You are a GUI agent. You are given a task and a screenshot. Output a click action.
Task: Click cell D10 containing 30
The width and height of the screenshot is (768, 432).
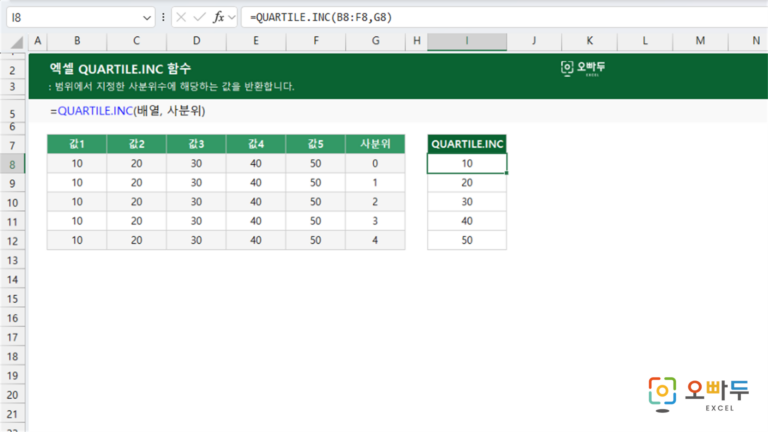click(196, 202)
